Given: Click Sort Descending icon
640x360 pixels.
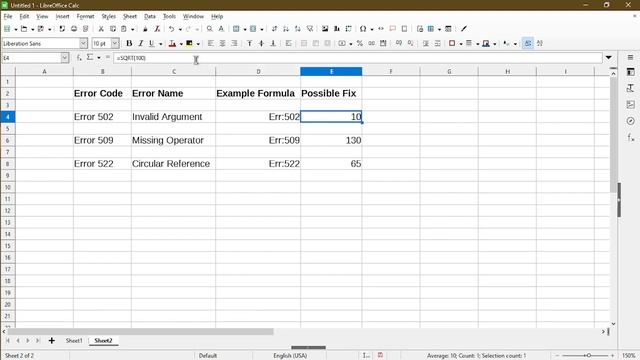Looking at the screenshot, I should click(x=298, y=29).
